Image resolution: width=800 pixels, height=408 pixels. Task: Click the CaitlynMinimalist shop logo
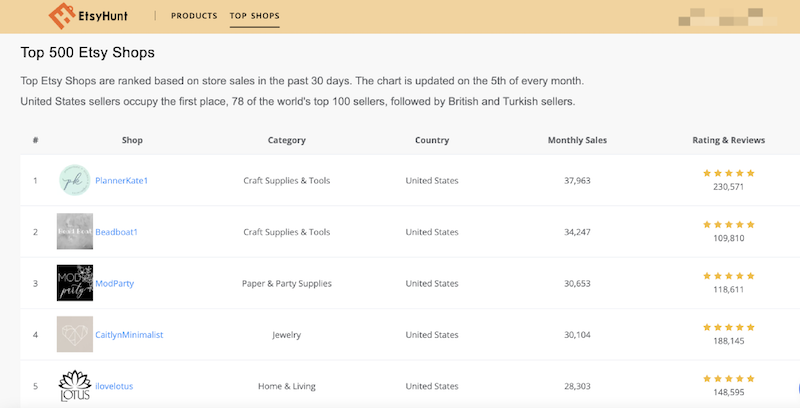(75, 334)
